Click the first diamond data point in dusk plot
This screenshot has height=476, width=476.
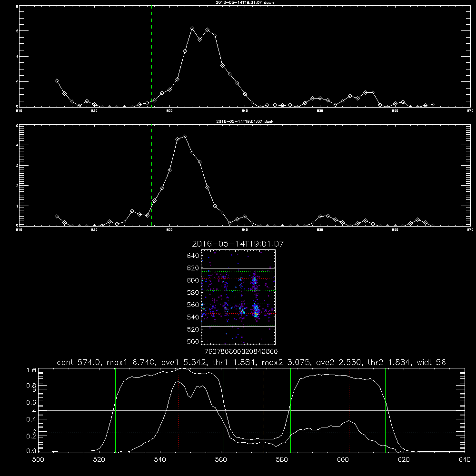pos(57,217)
